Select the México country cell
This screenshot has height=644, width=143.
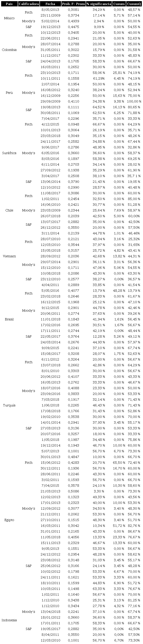point(9,18)
